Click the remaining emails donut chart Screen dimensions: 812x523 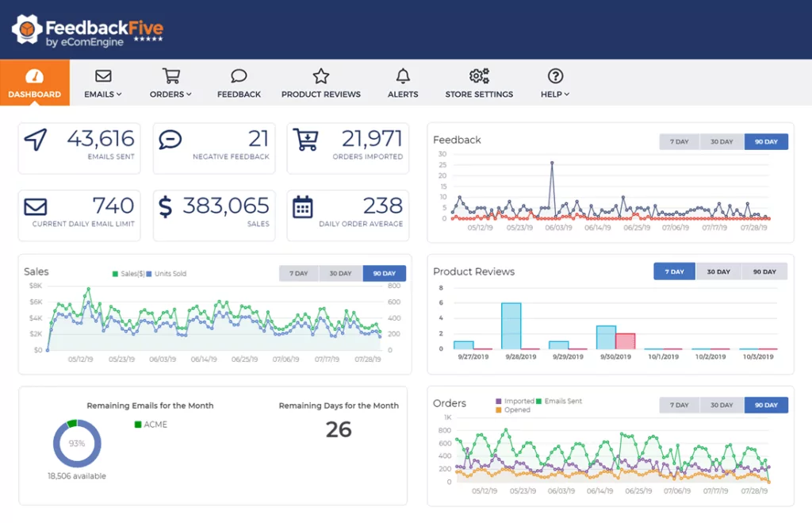click(77, 444)
